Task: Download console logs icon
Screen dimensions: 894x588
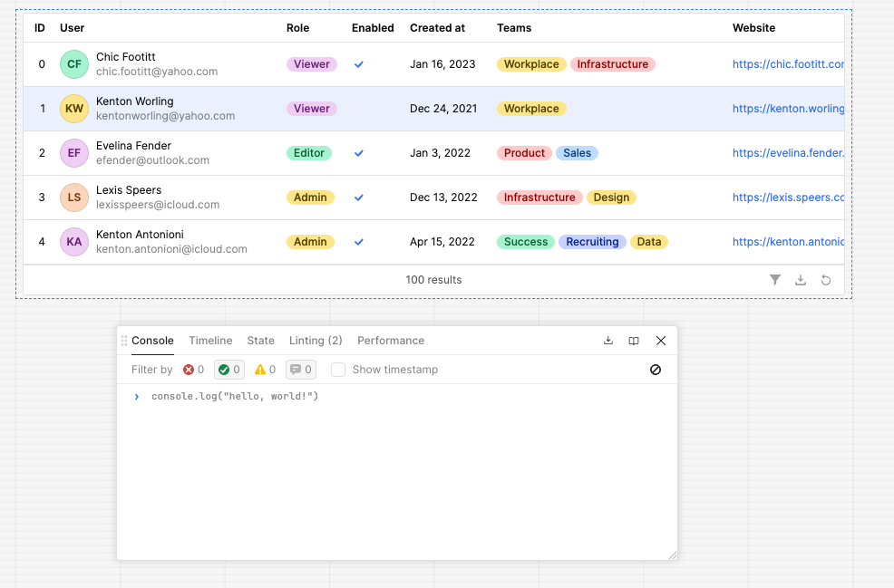Action: tap(608, 341)
